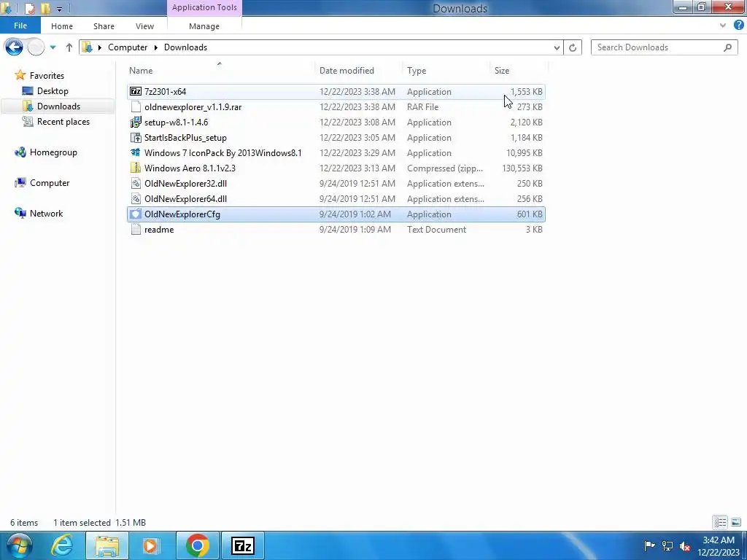Click the 'RAR File' type cell
Image resolution: width=747 pixels, height=560 pixels.
pyautogui.click(x=422, y=106)
